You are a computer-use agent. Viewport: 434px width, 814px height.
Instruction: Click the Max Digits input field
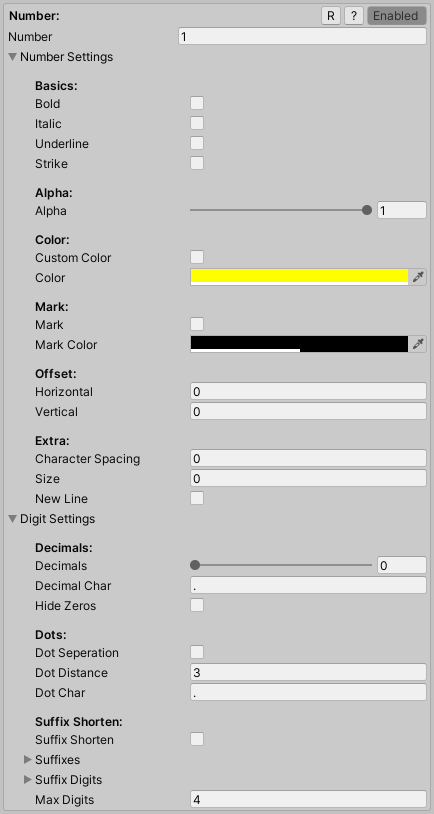(x=308, y=799)
